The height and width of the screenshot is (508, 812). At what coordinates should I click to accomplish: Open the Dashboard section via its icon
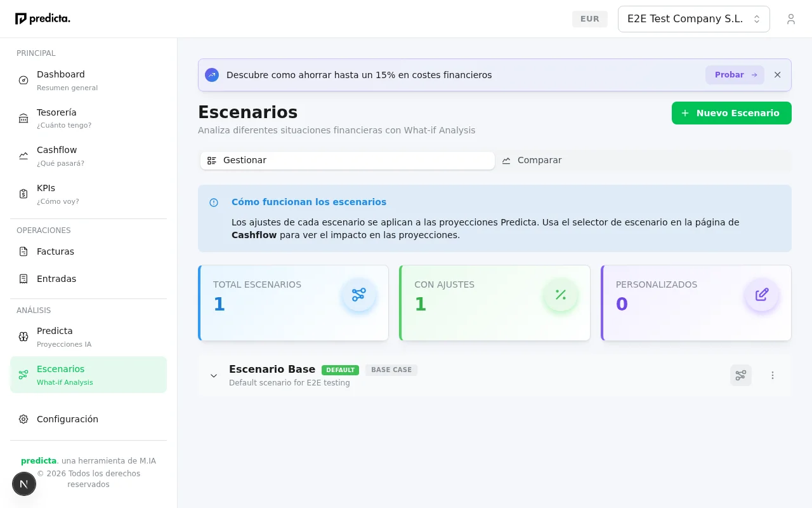coord(23,80)
